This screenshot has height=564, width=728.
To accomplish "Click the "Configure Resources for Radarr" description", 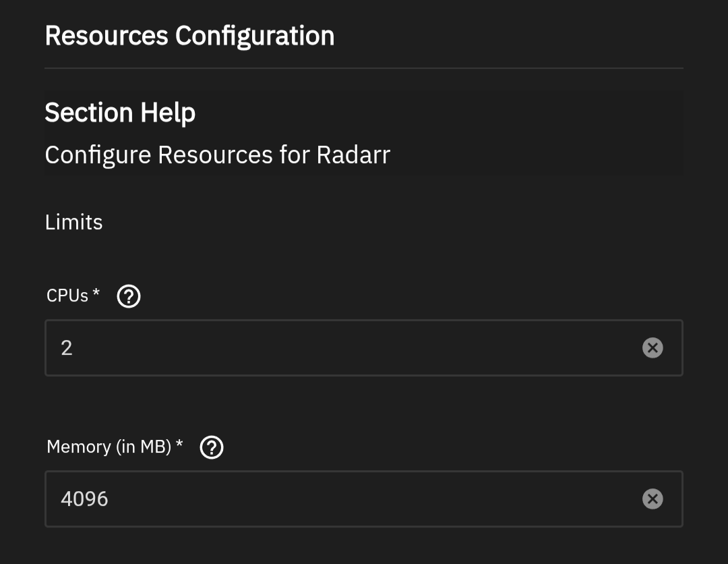I will coord(217,155).
